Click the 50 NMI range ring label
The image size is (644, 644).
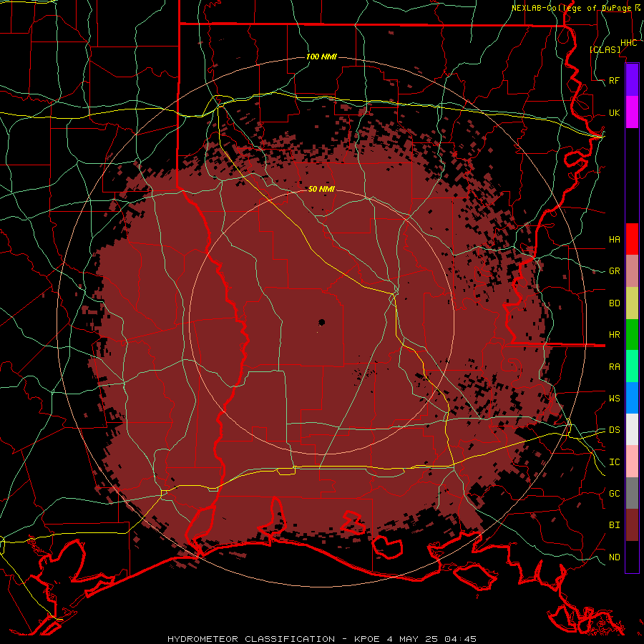pos(321,189)
